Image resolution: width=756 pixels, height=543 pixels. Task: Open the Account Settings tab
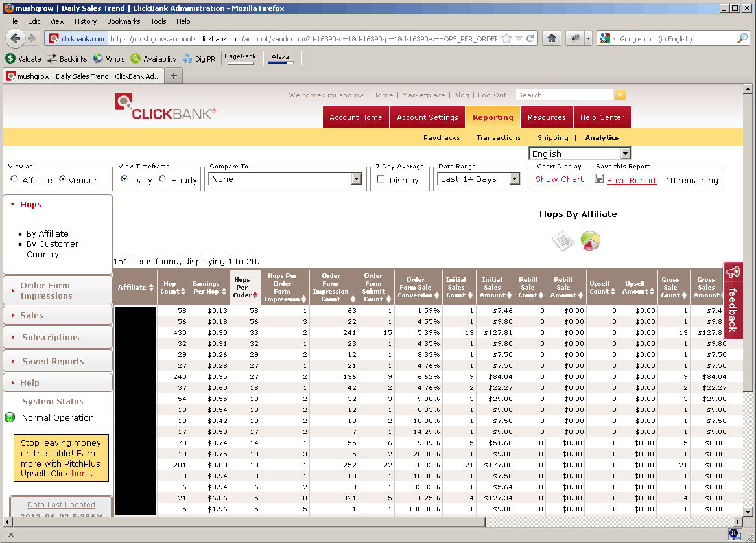click(x=427, y=117)
